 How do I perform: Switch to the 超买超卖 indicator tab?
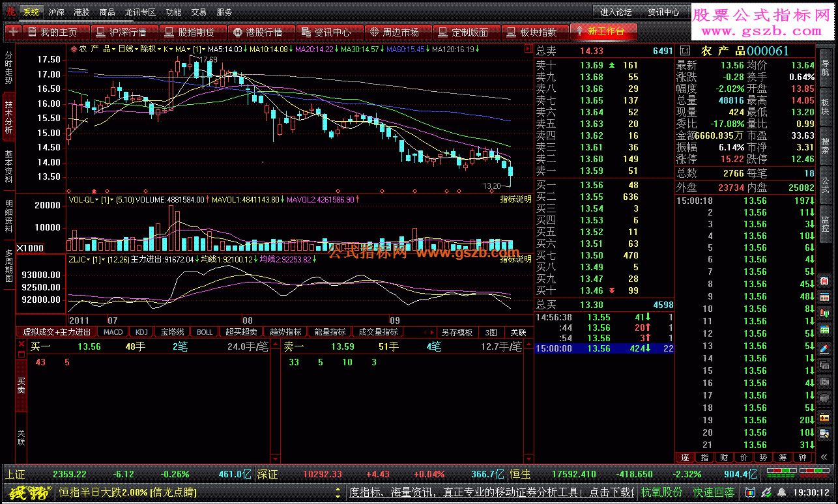[242, 332]
